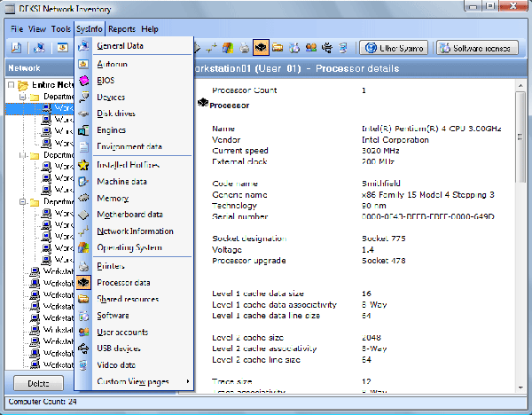Collapse the Entire Network tree node
This screenshot has height=415, width=532.
pyautogui.click(x=11, y=86)
